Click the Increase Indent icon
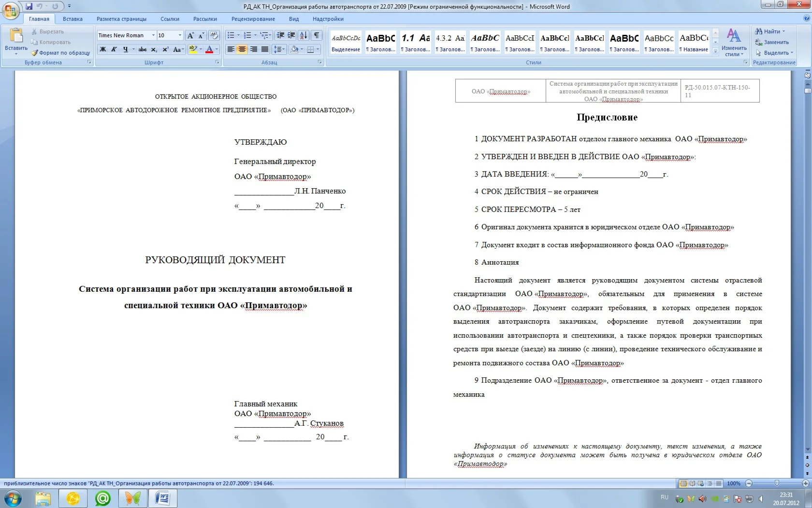 click(291, 35)
